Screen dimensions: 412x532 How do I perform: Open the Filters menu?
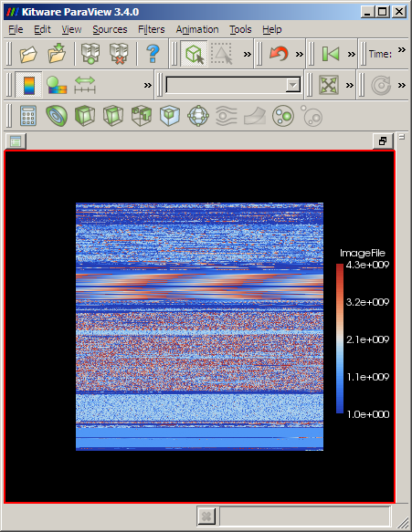point(151,29)
